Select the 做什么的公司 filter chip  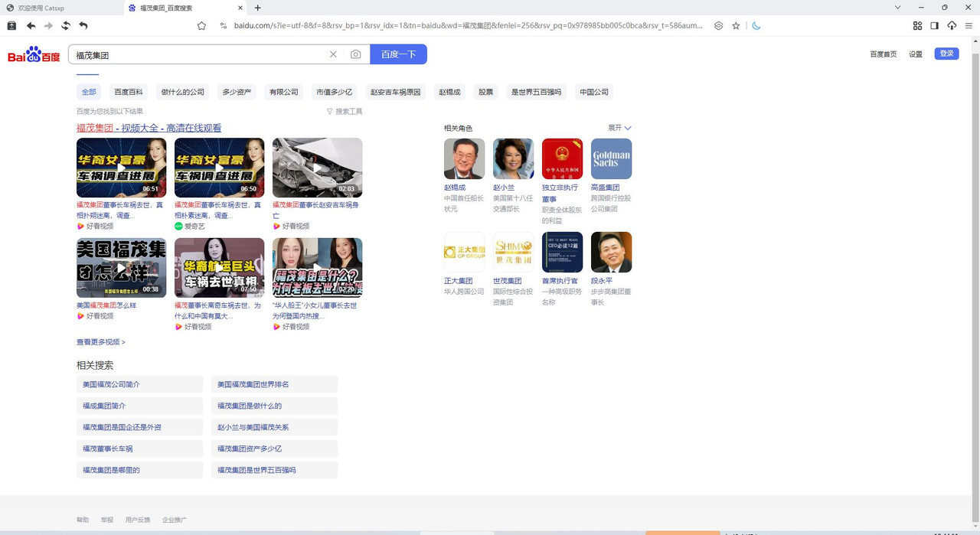click(183, 92)
